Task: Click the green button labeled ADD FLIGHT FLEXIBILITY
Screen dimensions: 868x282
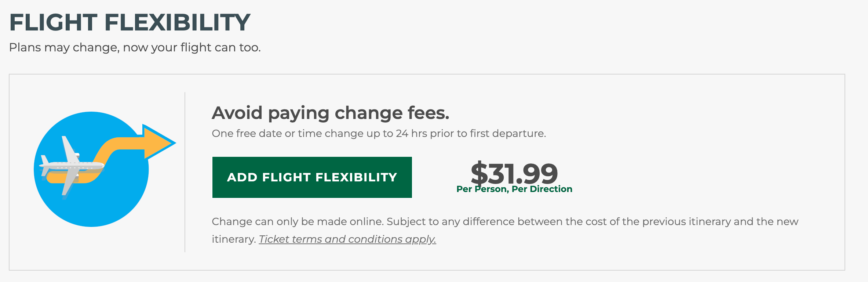Action: click(313, 177)
